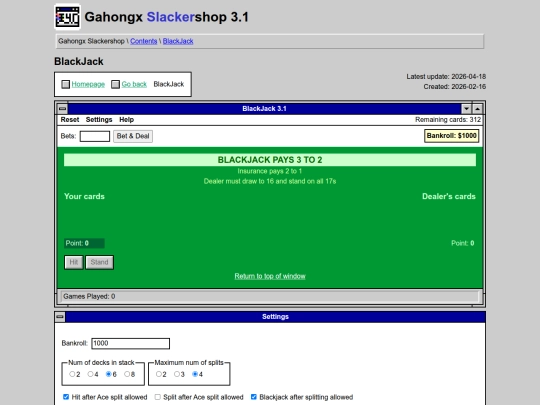Open the Help menu

126,120
